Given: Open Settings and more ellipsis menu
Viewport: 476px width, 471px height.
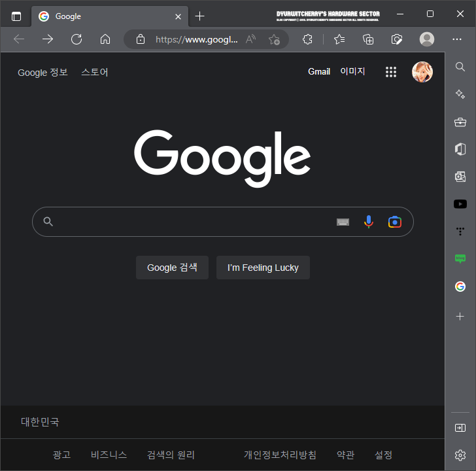Looking at the screenshot, I should (457, 39).
